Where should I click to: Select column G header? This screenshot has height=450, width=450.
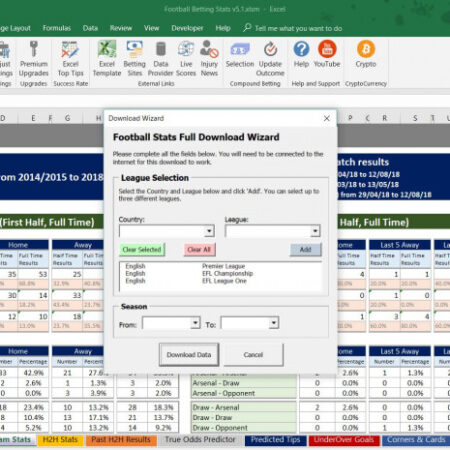[x=67, y=118]
